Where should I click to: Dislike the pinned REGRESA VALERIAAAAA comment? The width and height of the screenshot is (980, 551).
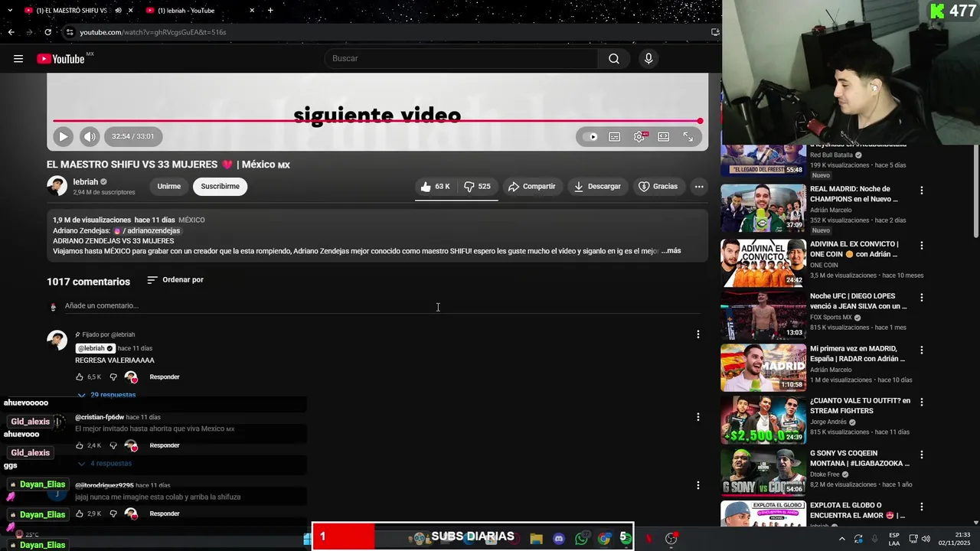[x=113, y=377]
